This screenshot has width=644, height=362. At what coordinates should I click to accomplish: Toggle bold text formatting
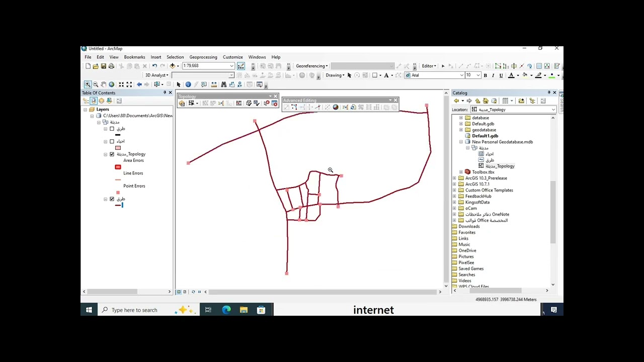tap(485, 75)
